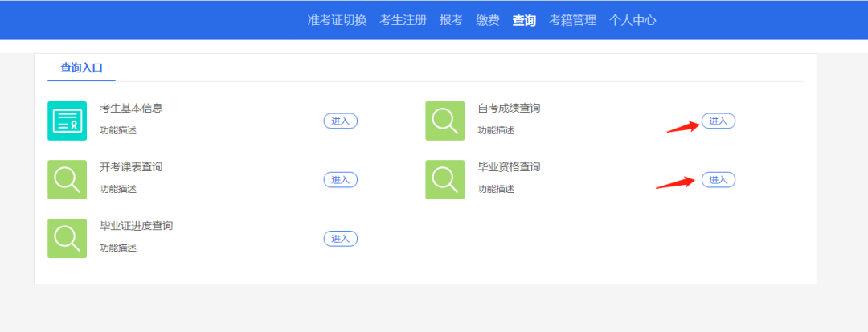
Task: Click the 考生基本信息 certificate icon
Action: (x=67, y=121)
